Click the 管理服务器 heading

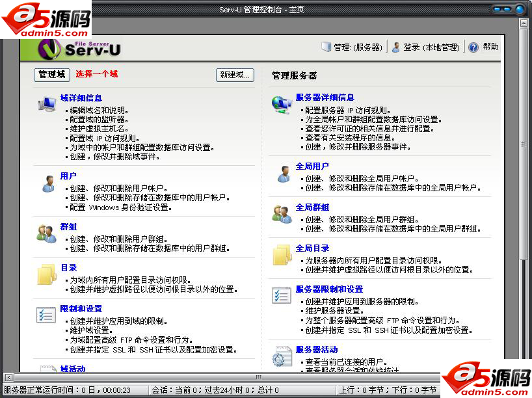[294, 75]
